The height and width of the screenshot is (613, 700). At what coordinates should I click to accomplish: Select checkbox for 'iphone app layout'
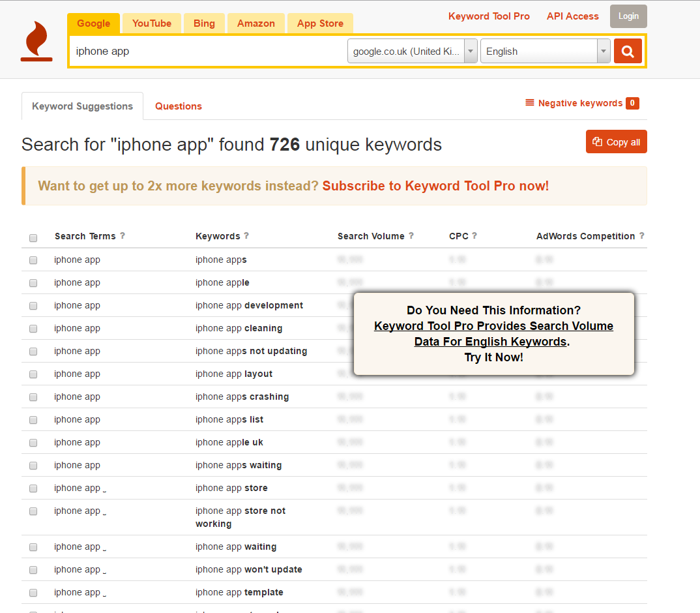click(33, 374)
